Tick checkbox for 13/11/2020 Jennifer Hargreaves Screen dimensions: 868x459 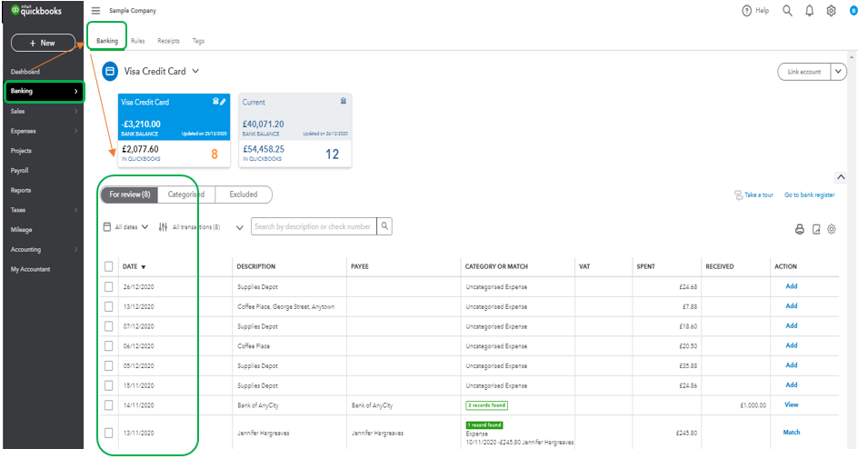(x=108, y=433)
